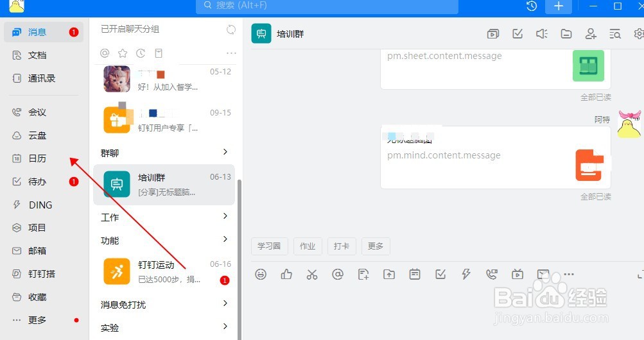Click the phone call icon in the input toolbar
644x340 pixels.
pyautogui.click(x=492, y=274)
